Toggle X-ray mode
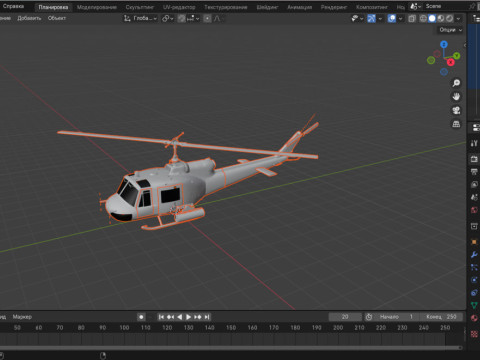Screen dimensions: 480x360 coord(412,19)
